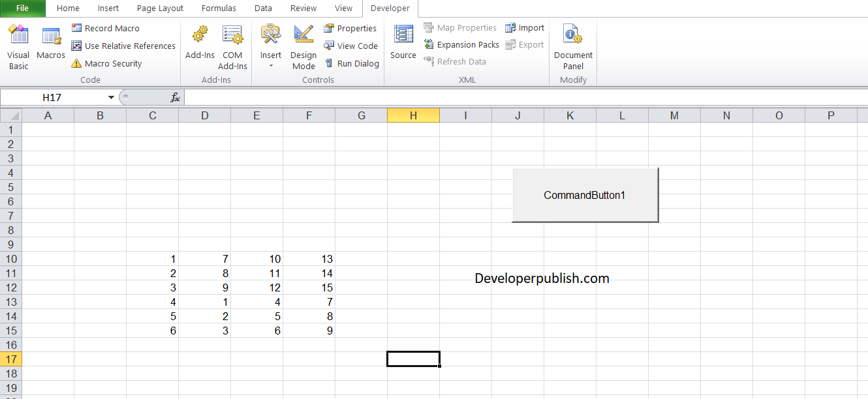Viewport: 868px width, 399px height.
Task: Toggle Design Mode
Action: coord(303,46)
